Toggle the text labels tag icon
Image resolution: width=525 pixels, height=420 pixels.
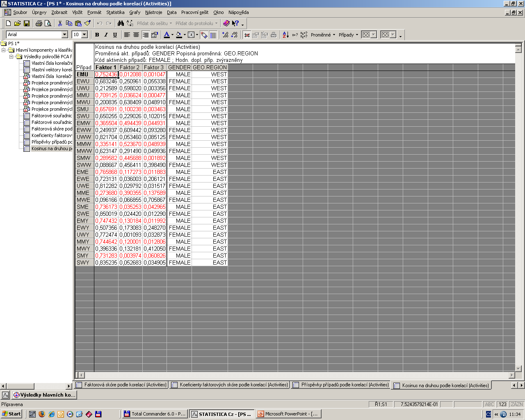coord(204,35)
